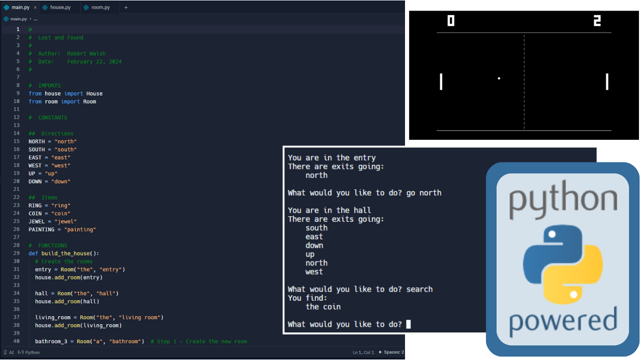644x362 pixels.
Task: Click the "Date: February 22, 2024" comment
Action: 75,62
